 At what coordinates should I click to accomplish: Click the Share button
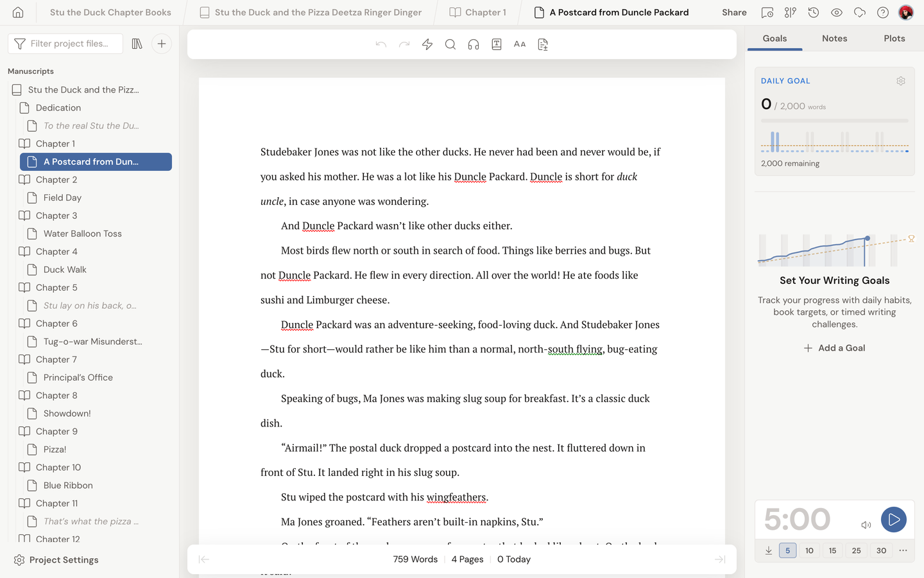(x=734, y=12)
